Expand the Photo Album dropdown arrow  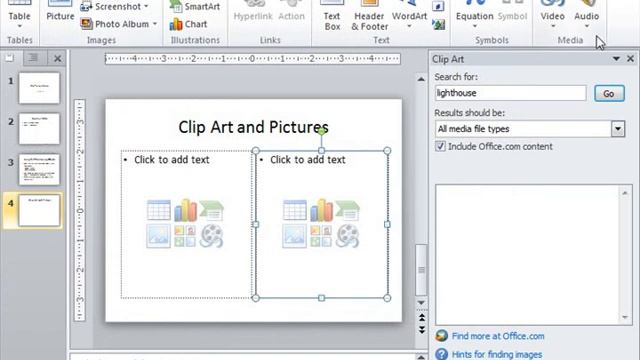(x=155, y=24)
